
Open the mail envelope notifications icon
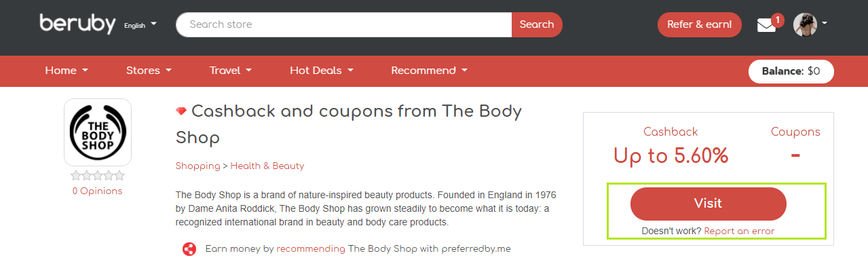coord(766,26)
